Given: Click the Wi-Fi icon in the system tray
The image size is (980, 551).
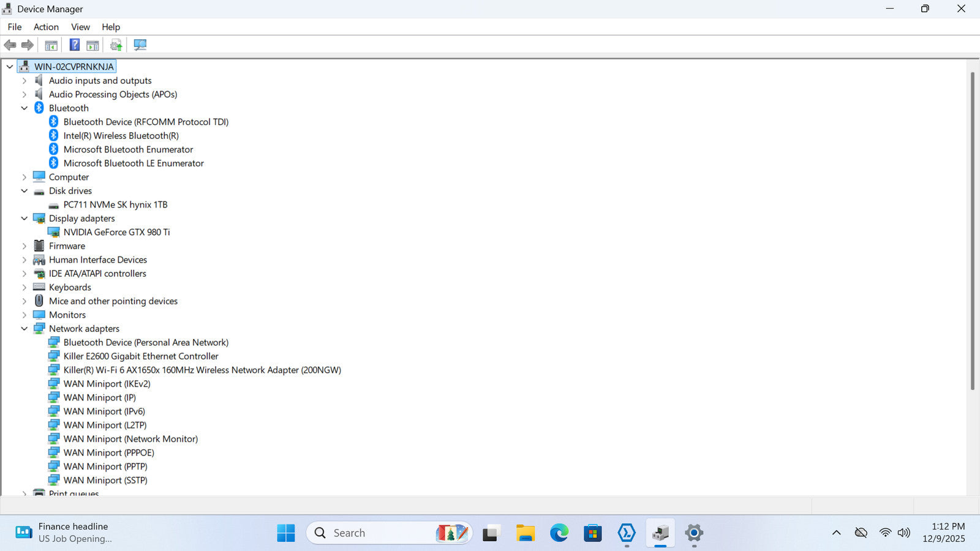Looking at the screenshot, I should 885,533.
